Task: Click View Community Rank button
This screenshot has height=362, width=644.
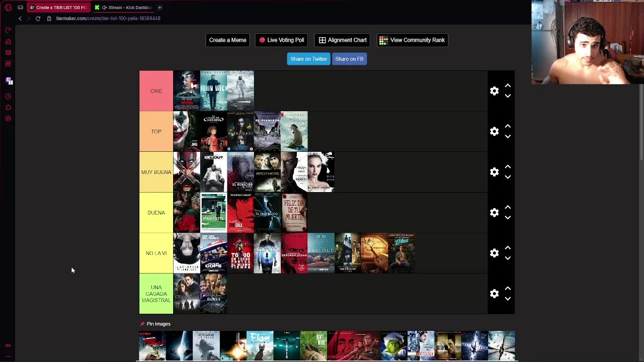Action: click(412, 40)
